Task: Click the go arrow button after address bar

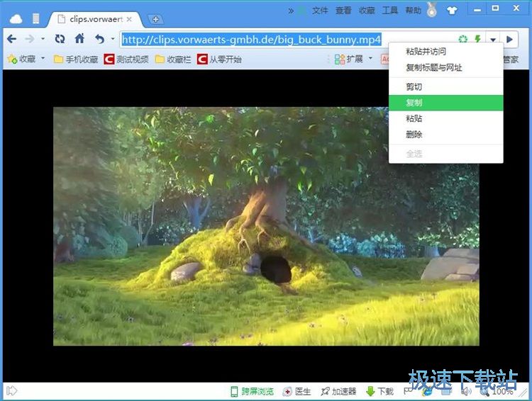Action: coord(509,39)
